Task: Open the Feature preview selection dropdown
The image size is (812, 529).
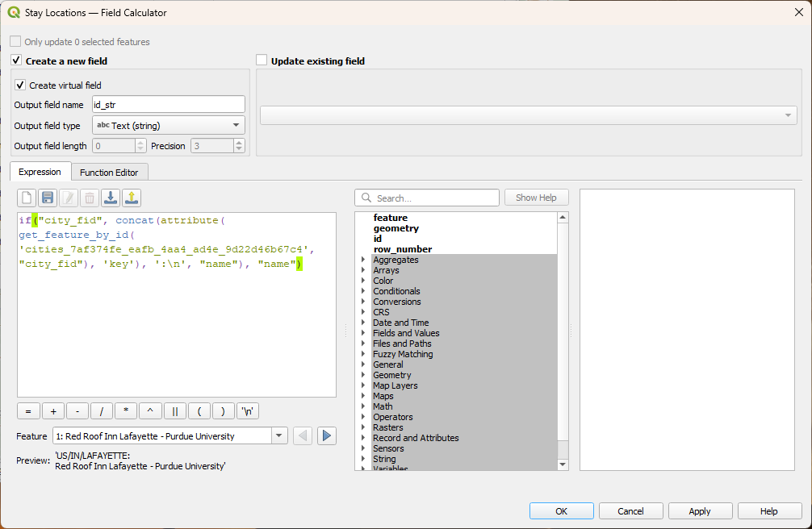Action: (279, 436)
